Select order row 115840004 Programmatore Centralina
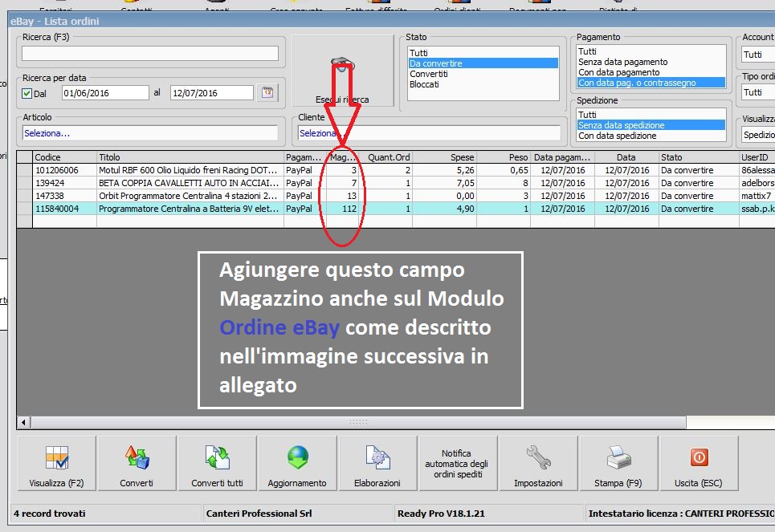This screenshot has width=775, height=532. pyautogui.click(x=395, y=209)
